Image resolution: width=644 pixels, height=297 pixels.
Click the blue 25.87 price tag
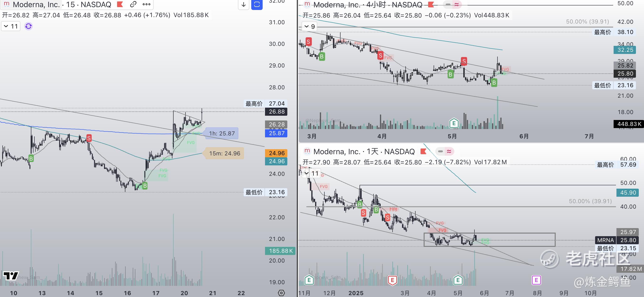pos(276,133)
